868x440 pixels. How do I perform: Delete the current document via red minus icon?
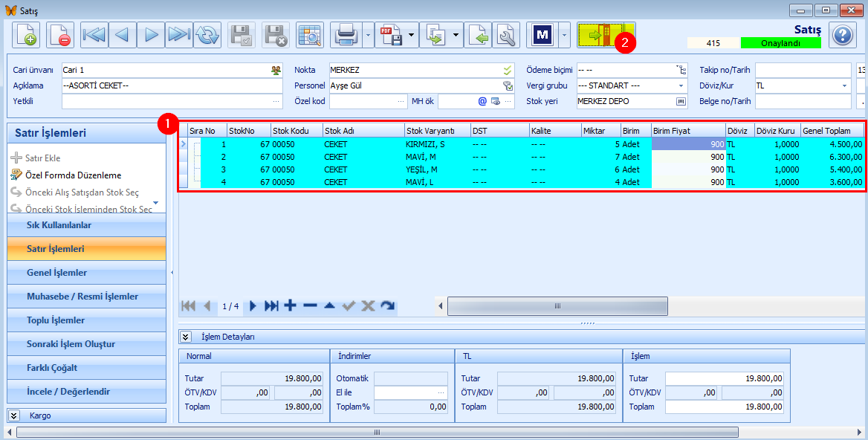(x=59, y=36)
